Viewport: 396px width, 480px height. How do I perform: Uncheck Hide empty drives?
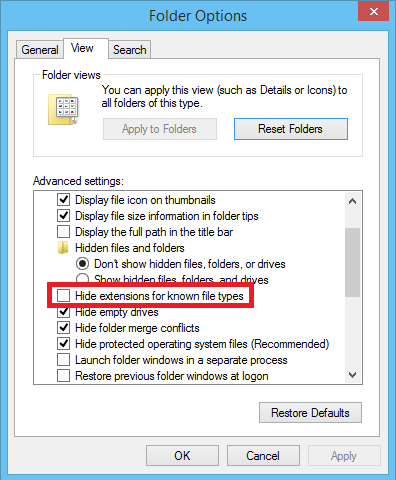(x=63, y=312)
